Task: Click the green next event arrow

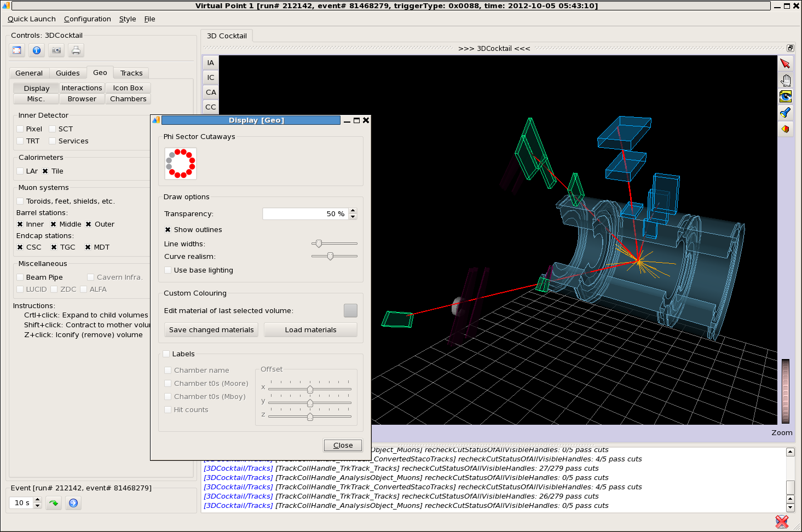Action: point(54,503)
